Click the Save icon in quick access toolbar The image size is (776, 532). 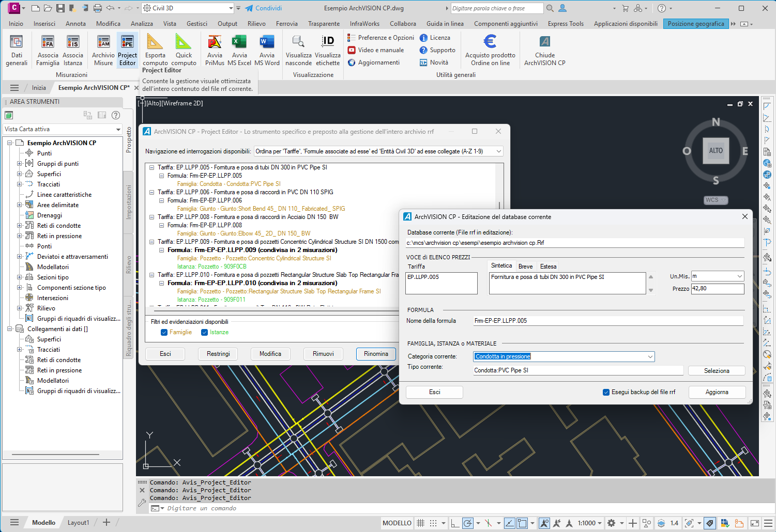(60, 8)
